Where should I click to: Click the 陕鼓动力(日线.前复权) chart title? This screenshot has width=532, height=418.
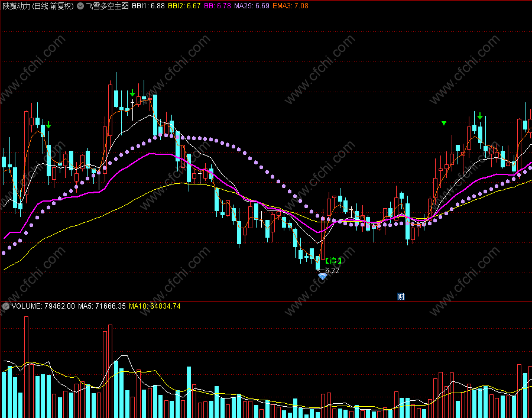(38, 6)
